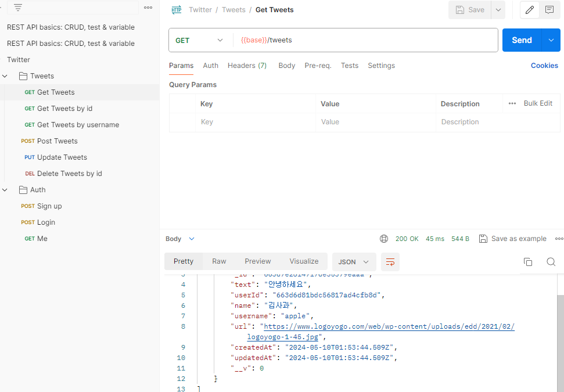Switch to the Preview view

(257, 261)
